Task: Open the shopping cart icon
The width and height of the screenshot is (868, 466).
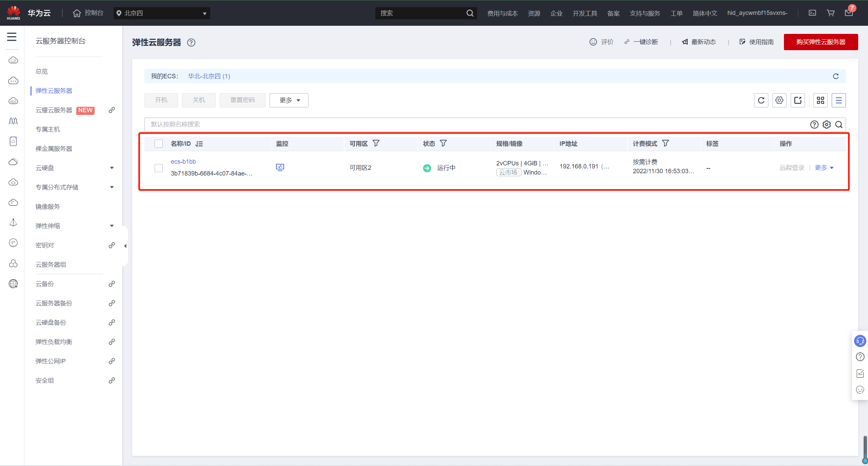Action: pyautogui.click(x=831, y=13)
